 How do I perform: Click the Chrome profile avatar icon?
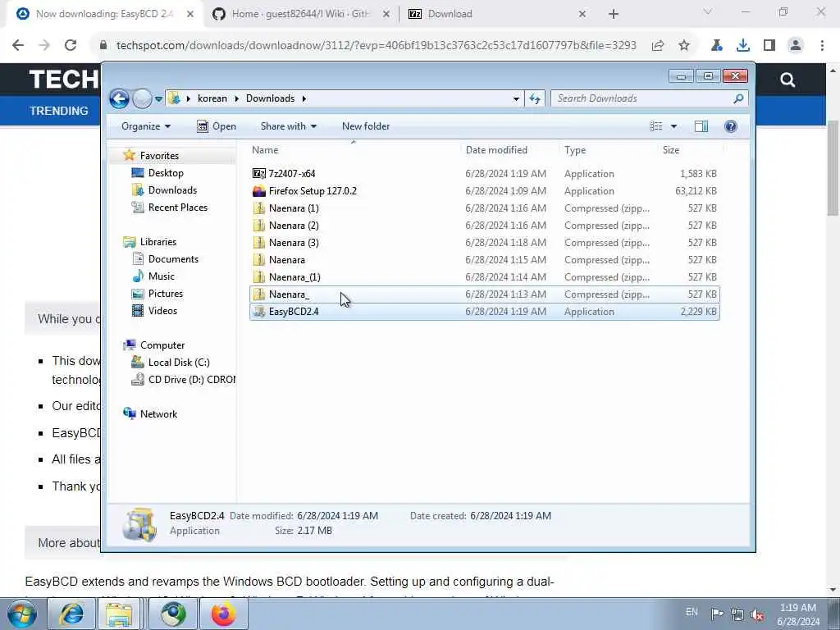796,46
